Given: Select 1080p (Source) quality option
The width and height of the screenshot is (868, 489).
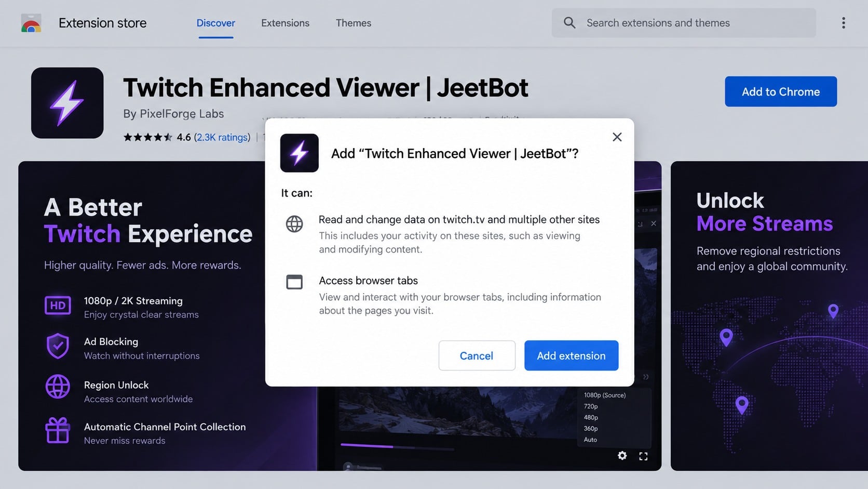Looking at the screenshot, I should tap(605, 395).
